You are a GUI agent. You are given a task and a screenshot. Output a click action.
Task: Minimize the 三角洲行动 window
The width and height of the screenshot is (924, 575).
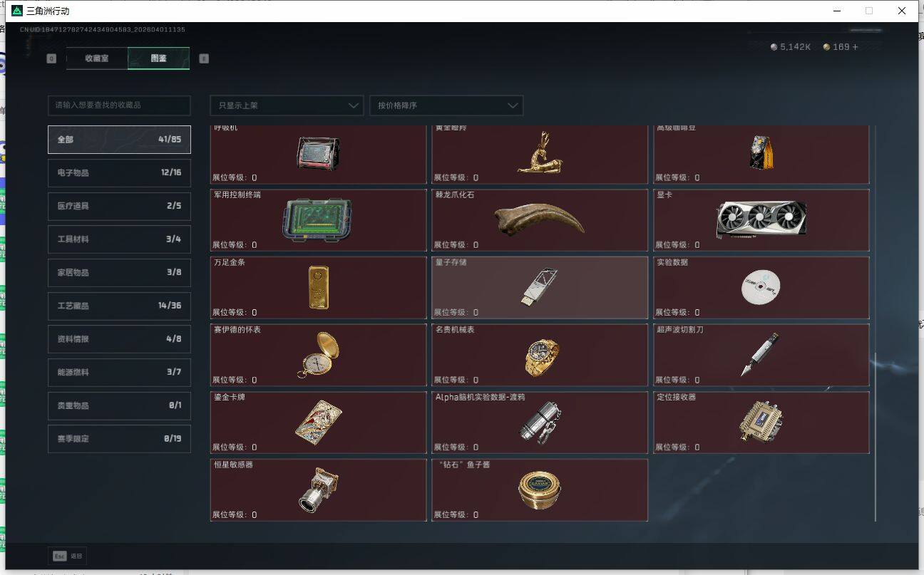click(836, 11)
